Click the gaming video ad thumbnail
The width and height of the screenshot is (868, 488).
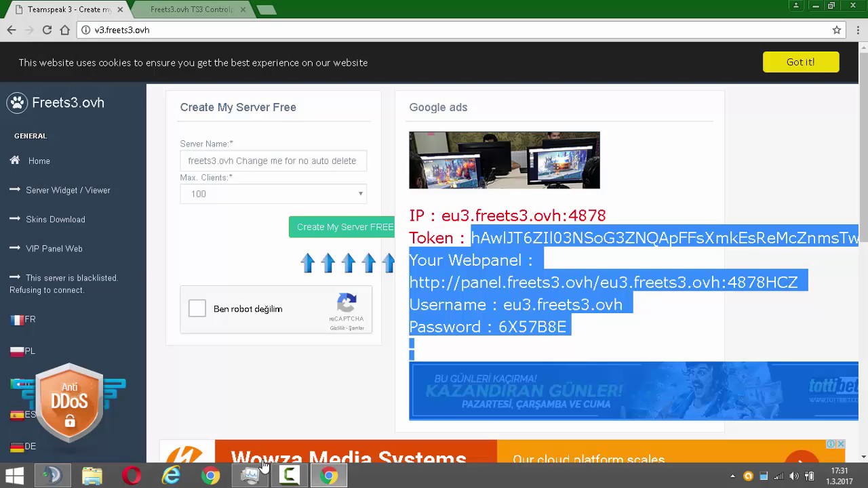coord(505,160)
